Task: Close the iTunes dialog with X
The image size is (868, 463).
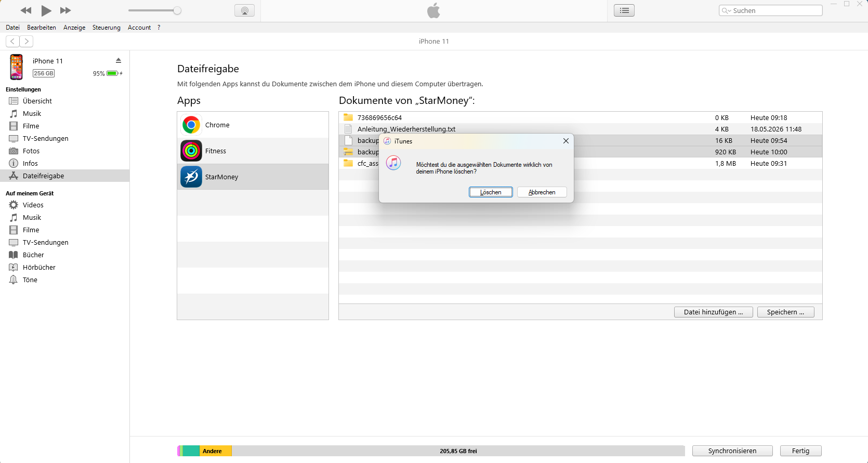Action: tap(566, 141)
